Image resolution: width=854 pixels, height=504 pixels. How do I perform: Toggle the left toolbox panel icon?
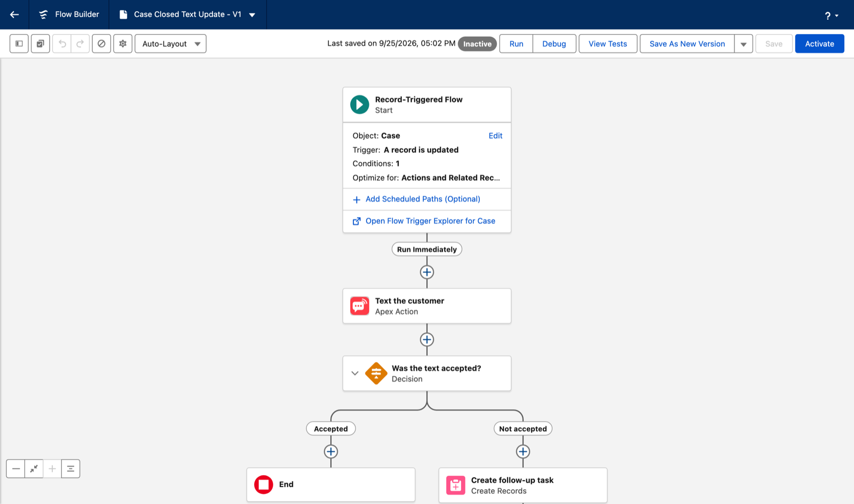coord(19,44)
